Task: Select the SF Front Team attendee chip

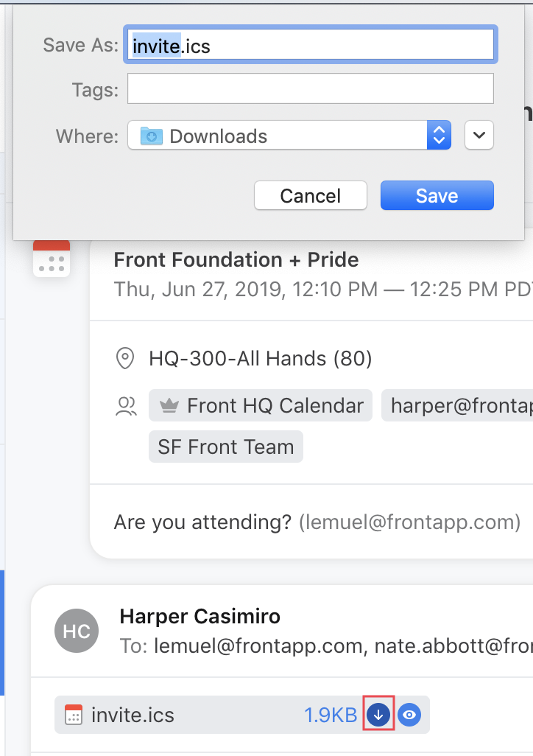Action: [226, 447]
